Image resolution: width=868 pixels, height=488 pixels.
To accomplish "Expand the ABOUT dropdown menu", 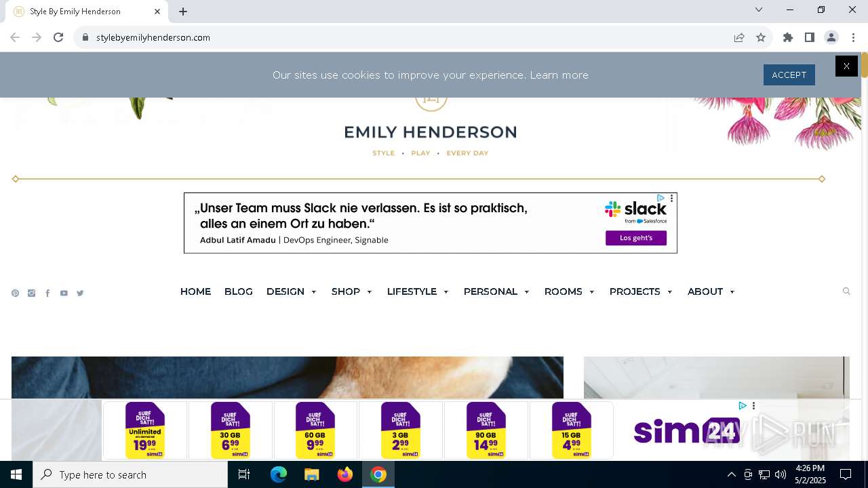I will tap(711, 291).
